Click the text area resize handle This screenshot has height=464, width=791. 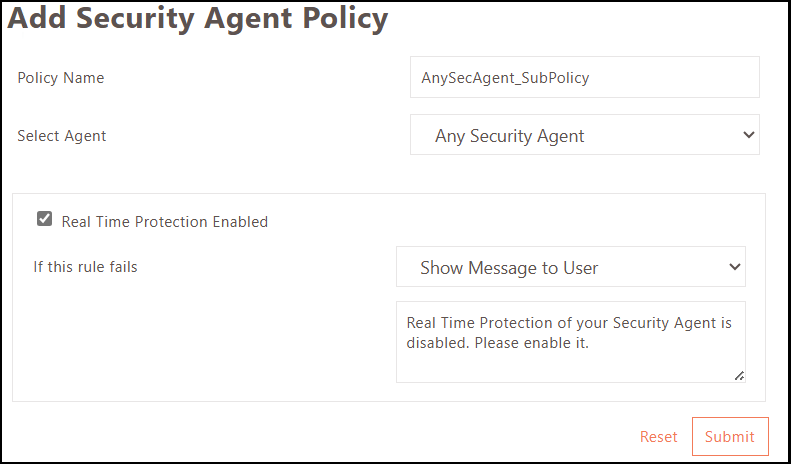pyautogui.click(x=739, y=375)
